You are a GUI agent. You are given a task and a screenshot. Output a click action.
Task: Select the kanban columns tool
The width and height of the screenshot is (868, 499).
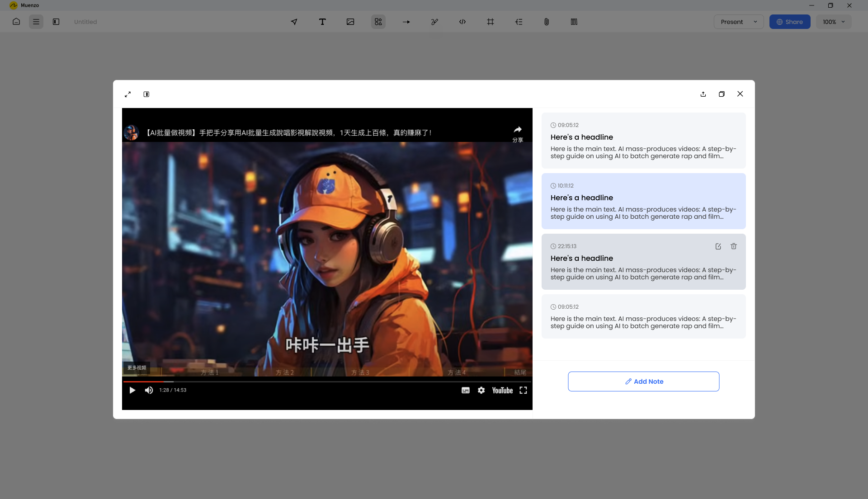574,22
